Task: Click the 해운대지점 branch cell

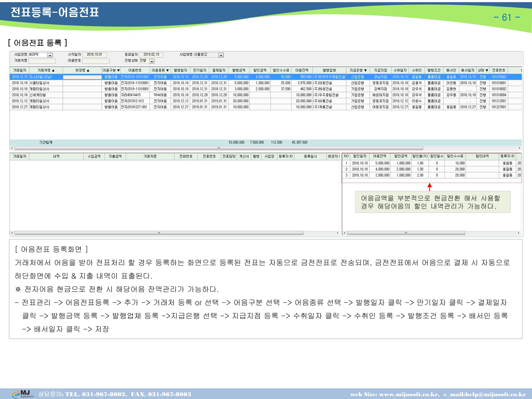Action: point(381,95)
